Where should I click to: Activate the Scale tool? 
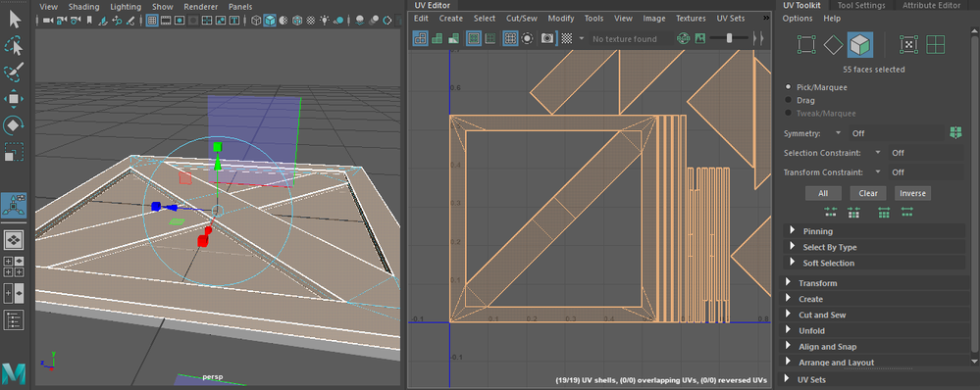click(14, 152)
